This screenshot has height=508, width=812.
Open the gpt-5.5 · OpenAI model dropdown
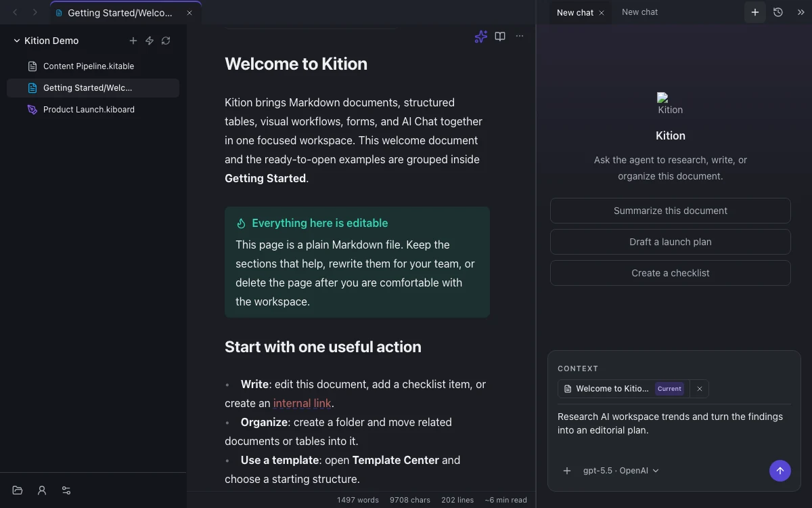tap(621, 471)
